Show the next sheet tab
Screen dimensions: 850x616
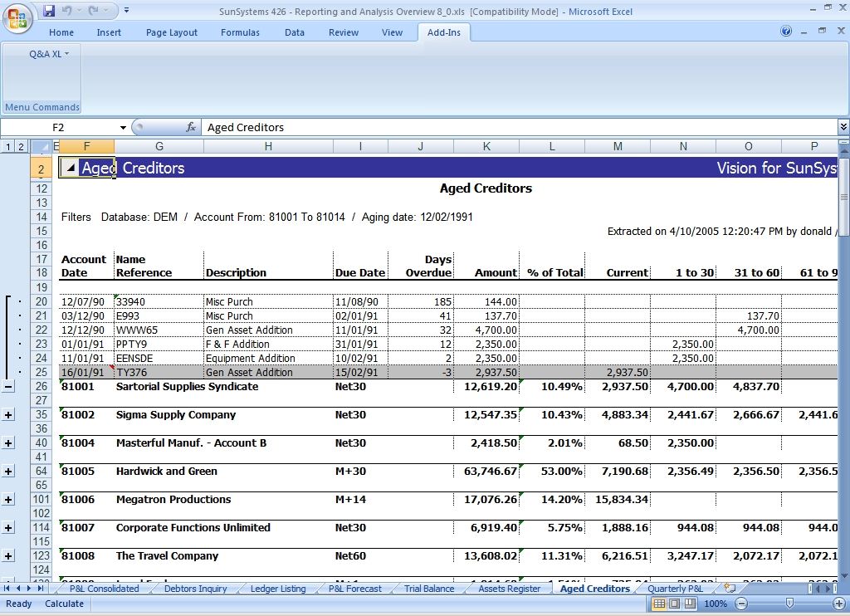[x=29, y=589]
